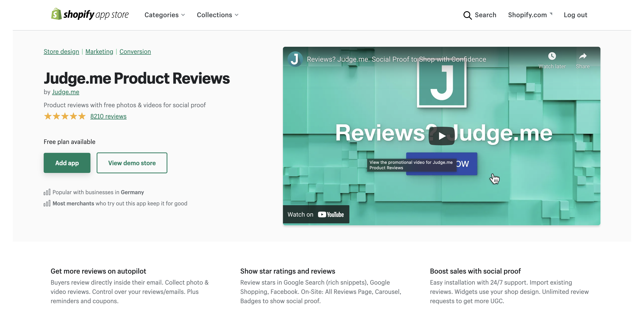Expand the Collections dropdown

(x=217, y=15)
